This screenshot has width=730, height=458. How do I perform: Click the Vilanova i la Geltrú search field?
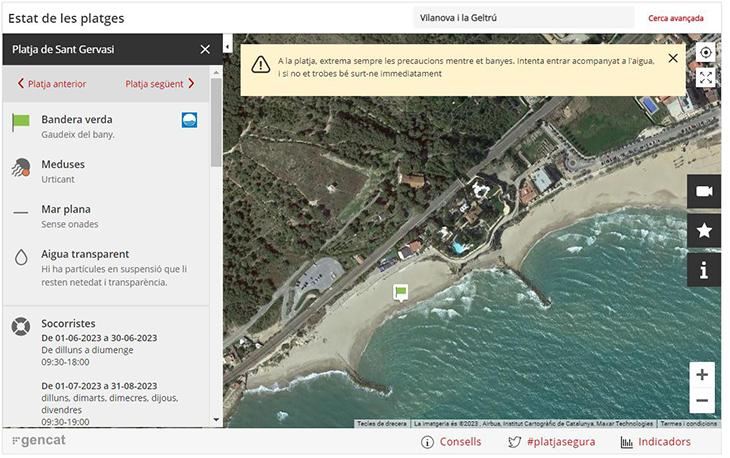coord(523,18)
